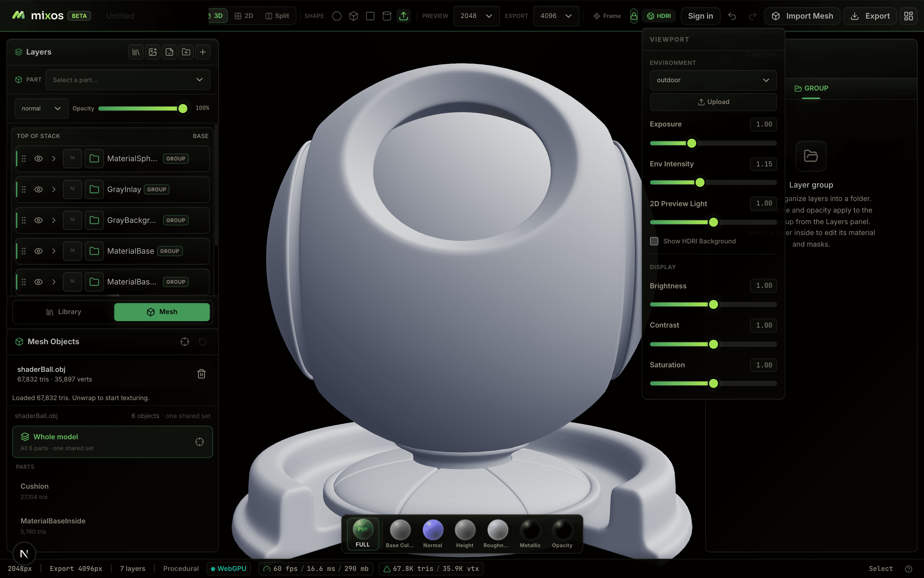Click the add image layer icon

153,52
